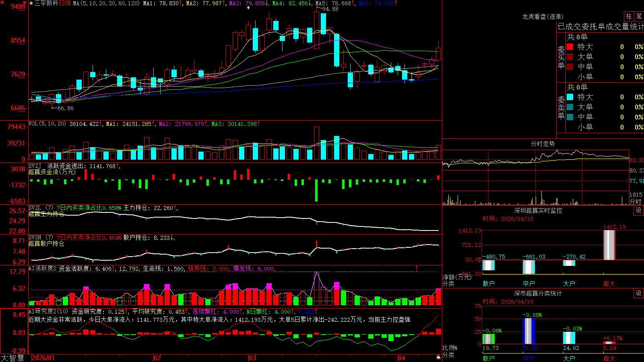
Task: Click the star icon beside 三孚新科
Action: (31, 3)
